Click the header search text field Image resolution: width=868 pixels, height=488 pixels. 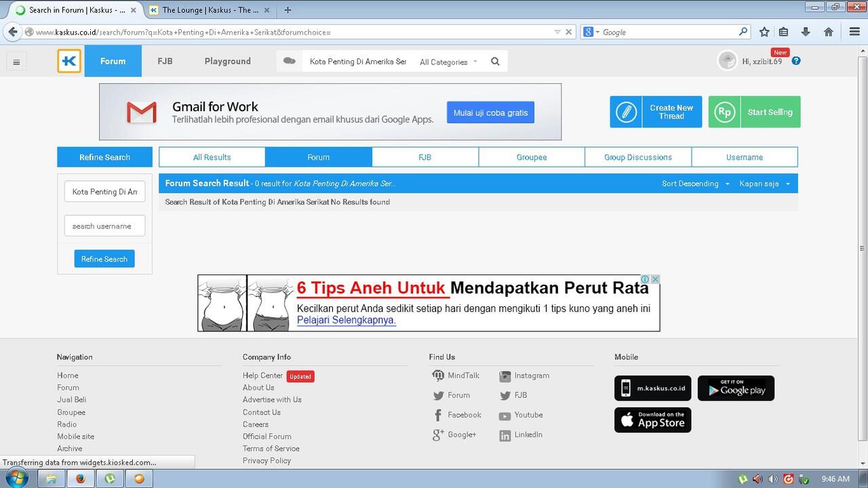point(358,62)
